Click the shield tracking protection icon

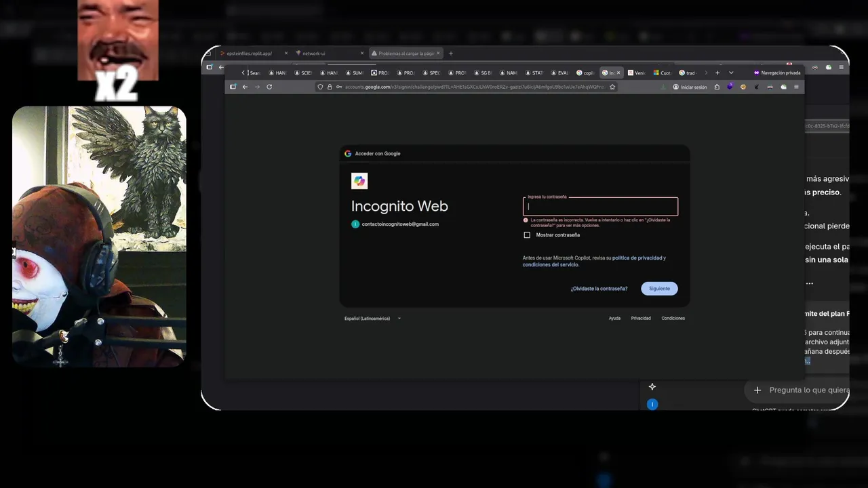tap(321, 87)
